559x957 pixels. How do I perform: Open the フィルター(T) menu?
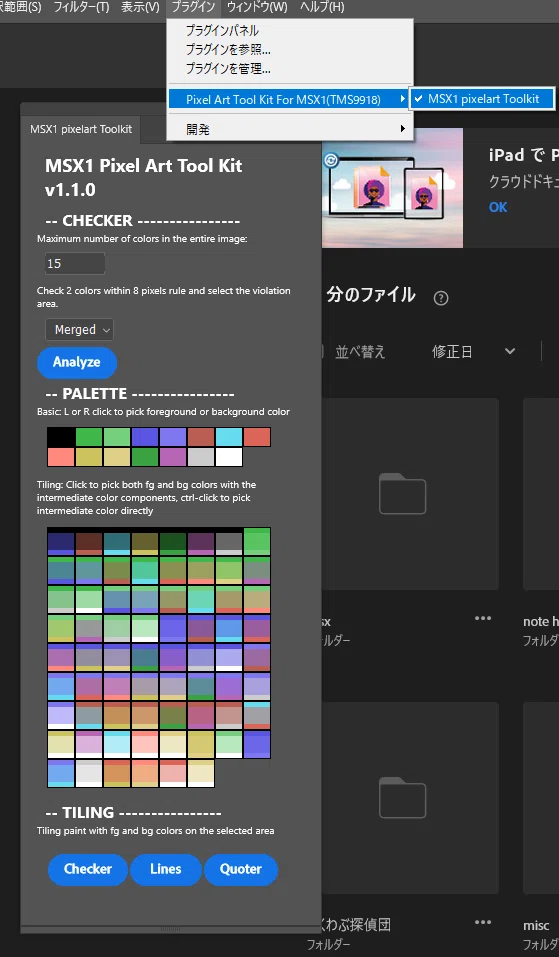click(81, 7)
